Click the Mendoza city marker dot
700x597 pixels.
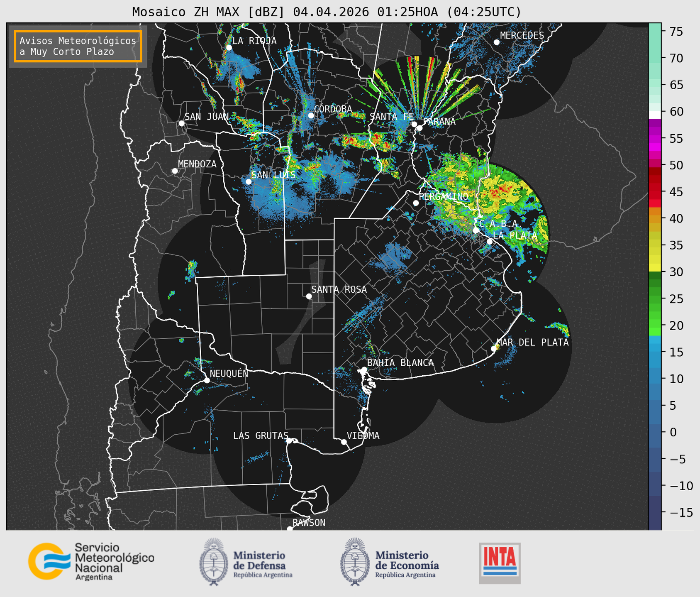point(175,171)
